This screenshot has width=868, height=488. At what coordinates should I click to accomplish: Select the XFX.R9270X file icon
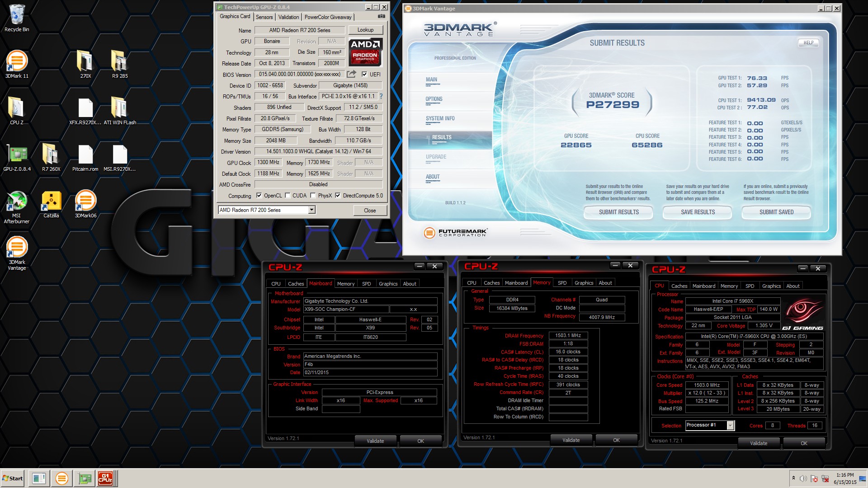point(85,111)
